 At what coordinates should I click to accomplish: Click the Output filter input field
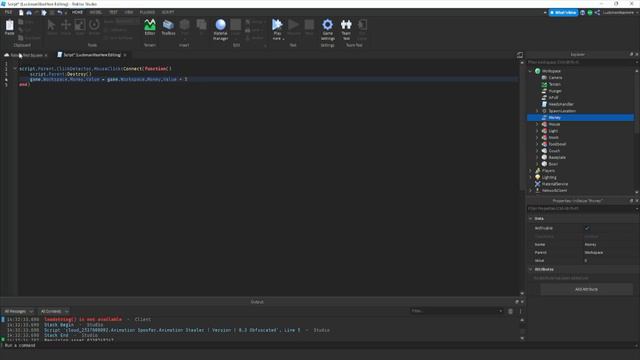tap(456, 311)
